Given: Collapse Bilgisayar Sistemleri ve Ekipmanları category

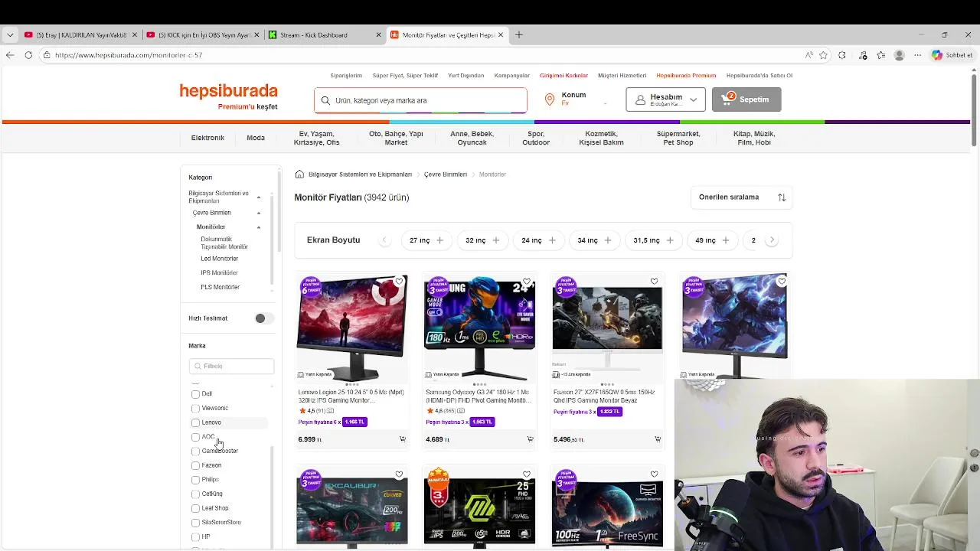Looking at the screenshot, I should coord(259,197).
